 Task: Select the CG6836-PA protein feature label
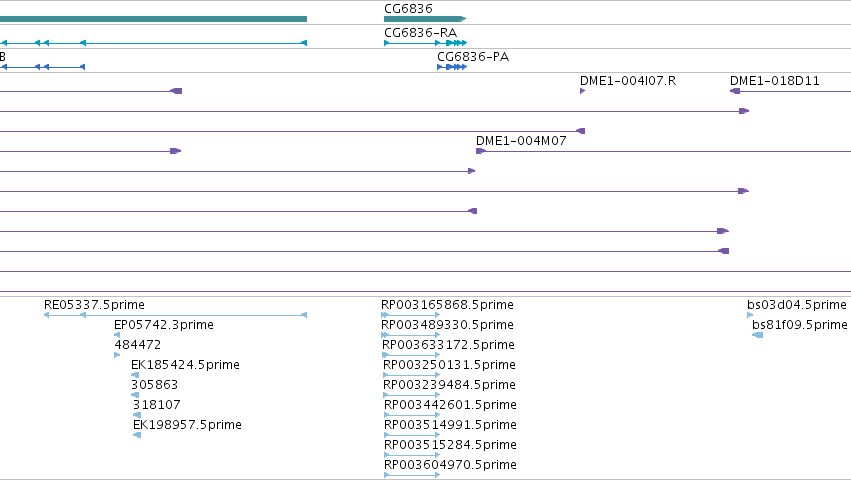click(x=473, y=56)
